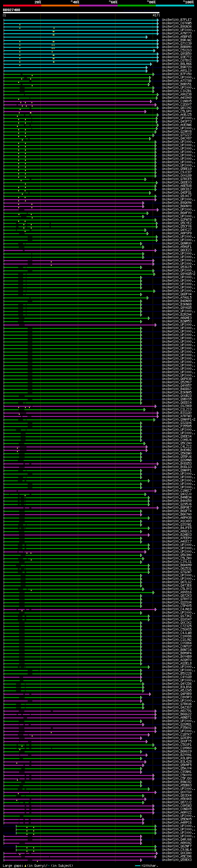This screenshot has height=868, width=197.
Task: Select UniRef100_B8LM66 label
Action: (177, 64)
